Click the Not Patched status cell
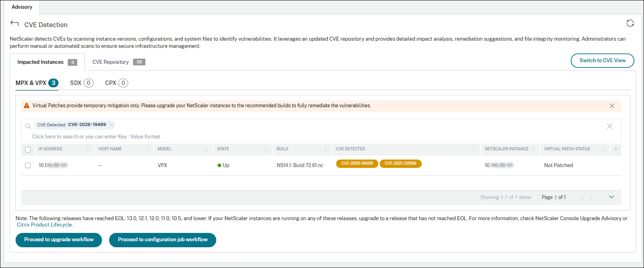The height and width of the screenshot is (268, 644). pyautogui.click(x=558, y=165)
